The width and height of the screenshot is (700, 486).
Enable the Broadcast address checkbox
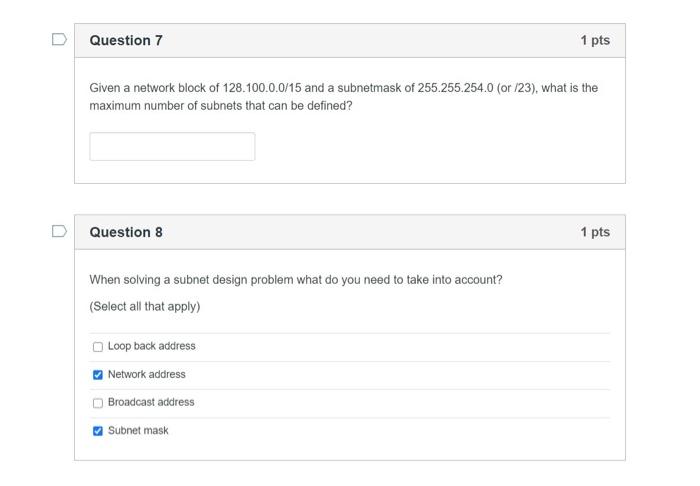coord(98,403)
